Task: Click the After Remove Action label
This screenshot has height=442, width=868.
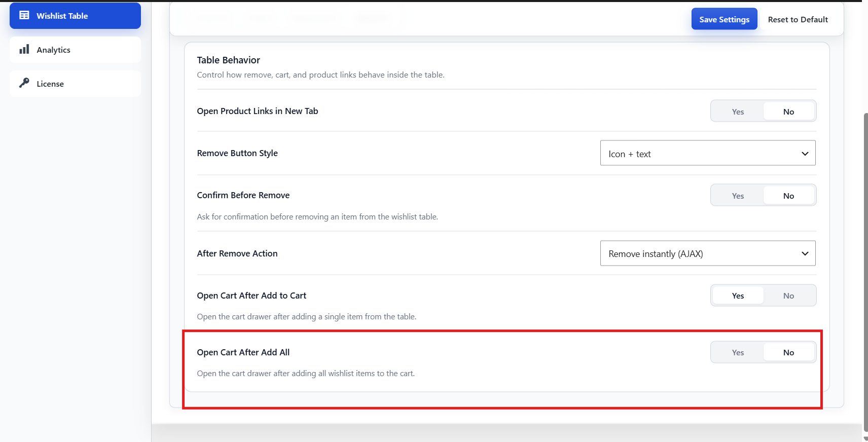Action: (x=237, y=253)
